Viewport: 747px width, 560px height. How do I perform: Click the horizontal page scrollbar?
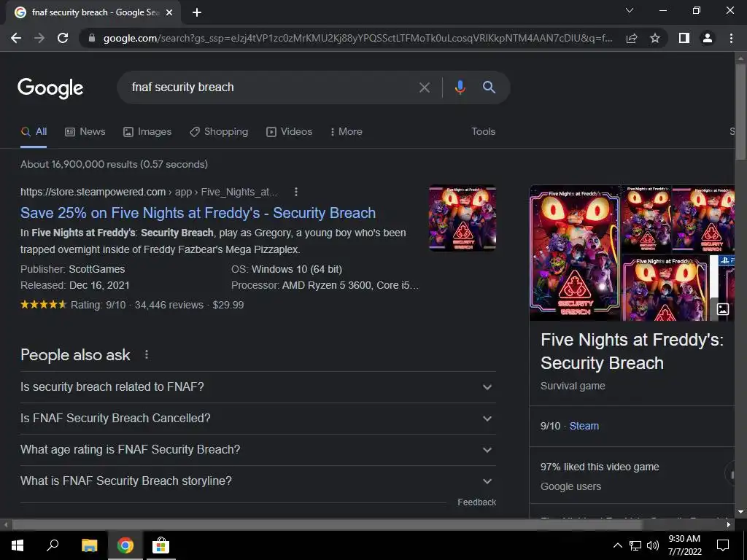pyautogui.click(x=327, y=525)
